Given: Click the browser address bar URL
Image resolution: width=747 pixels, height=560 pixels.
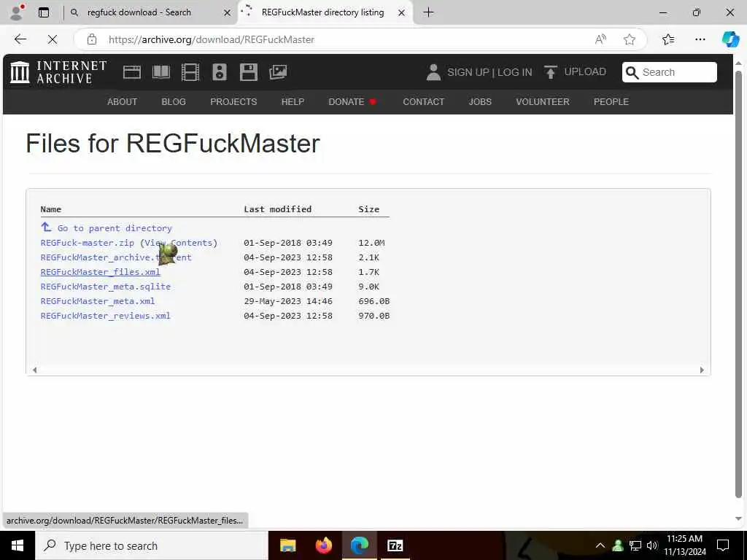Looking at the screenshot, I should click(x=212, y=39).
